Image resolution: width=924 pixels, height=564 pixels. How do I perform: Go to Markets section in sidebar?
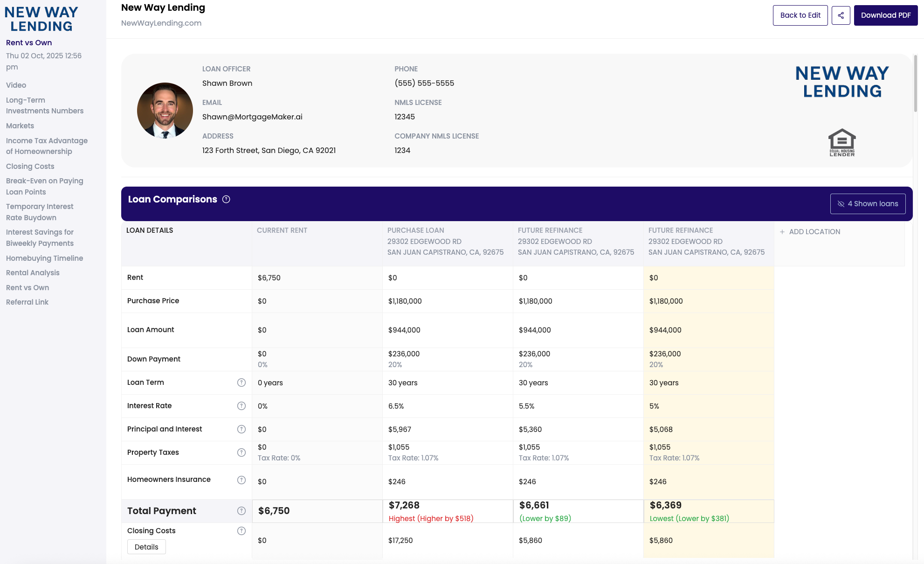[x=20, y=126]
